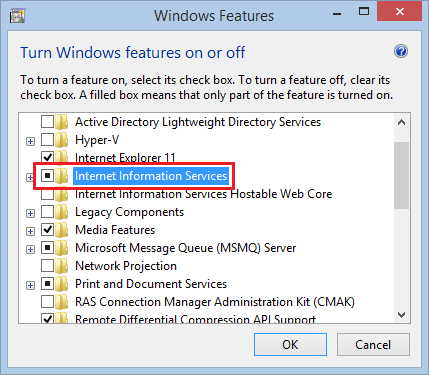
Task: Click the Legacy Components folder icon
Action: [61, 212]
